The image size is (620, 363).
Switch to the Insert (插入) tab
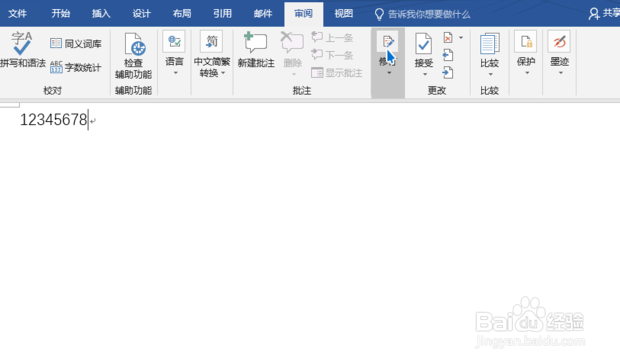tap(101, 14)
